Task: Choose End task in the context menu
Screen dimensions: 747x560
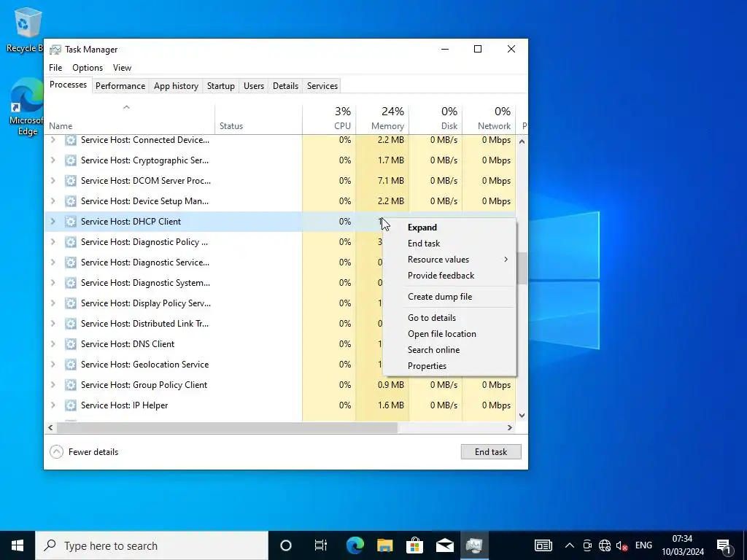Action: tap(449, 244)
